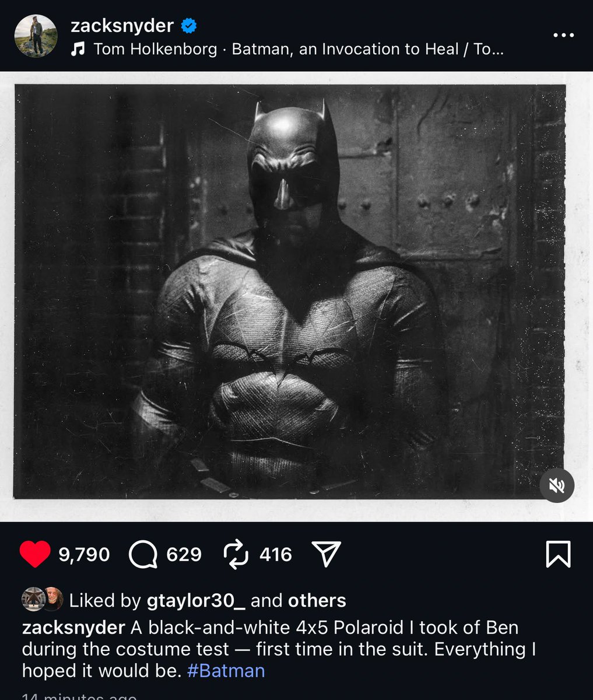Tap the zacksnyder name in caption
593x700 pixels.
pos(73,628)
